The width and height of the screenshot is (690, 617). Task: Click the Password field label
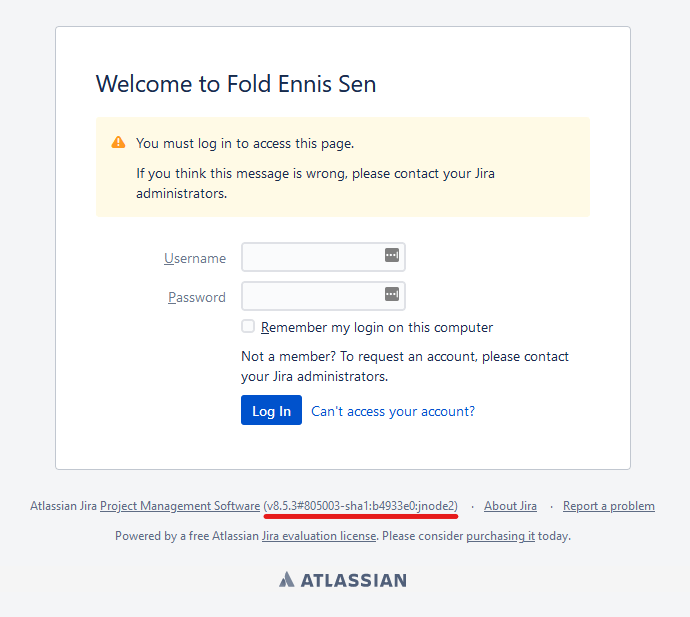[197, 297]
